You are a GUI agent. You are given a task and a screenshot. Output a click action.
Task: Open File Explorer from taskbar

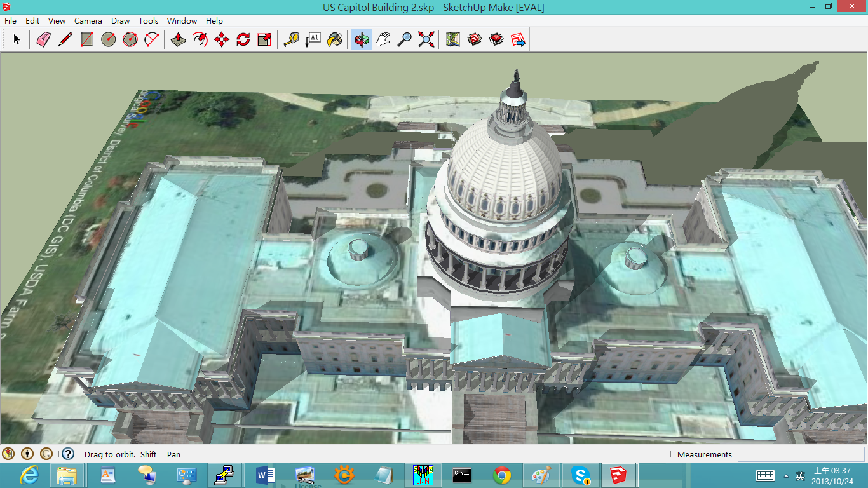click(x=67, y=475)
